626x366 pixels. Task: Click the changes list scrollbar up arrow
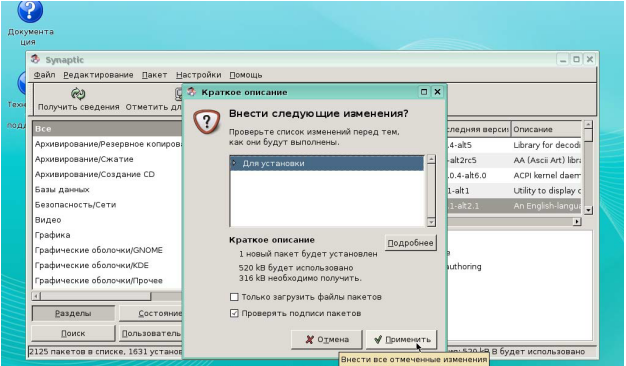pyautogui.click(x=431, y=159)
